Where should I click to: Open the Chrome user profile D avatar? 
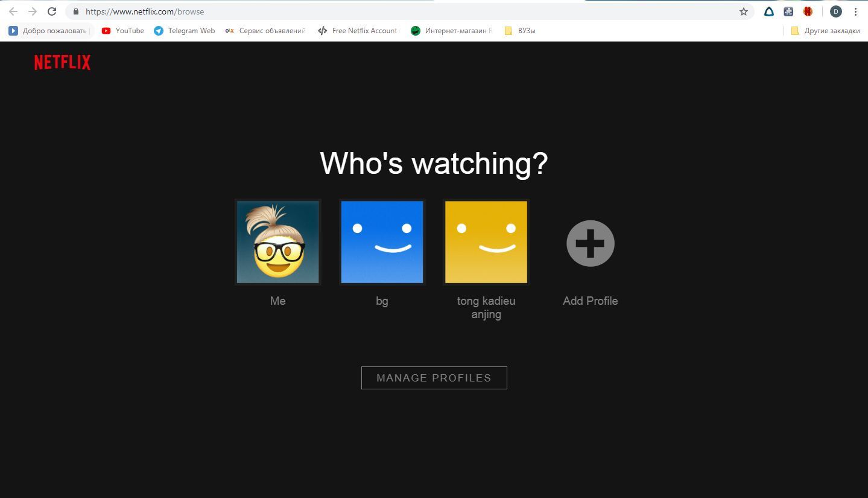[x=835, y=11]
